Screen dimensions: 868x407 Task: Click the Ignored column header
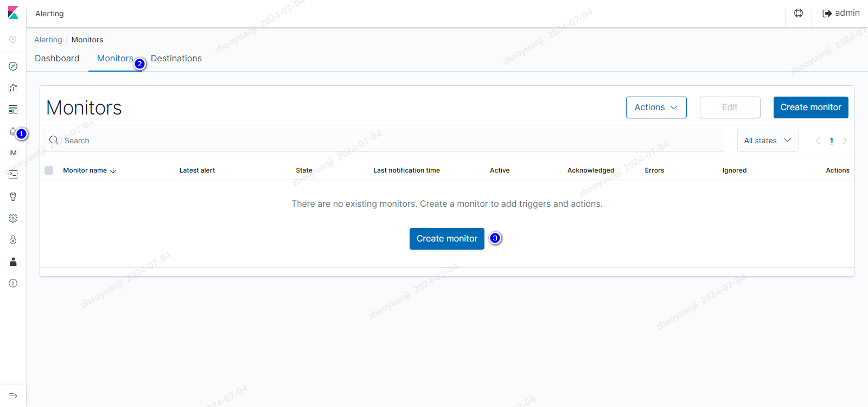(x=735, y=170)
